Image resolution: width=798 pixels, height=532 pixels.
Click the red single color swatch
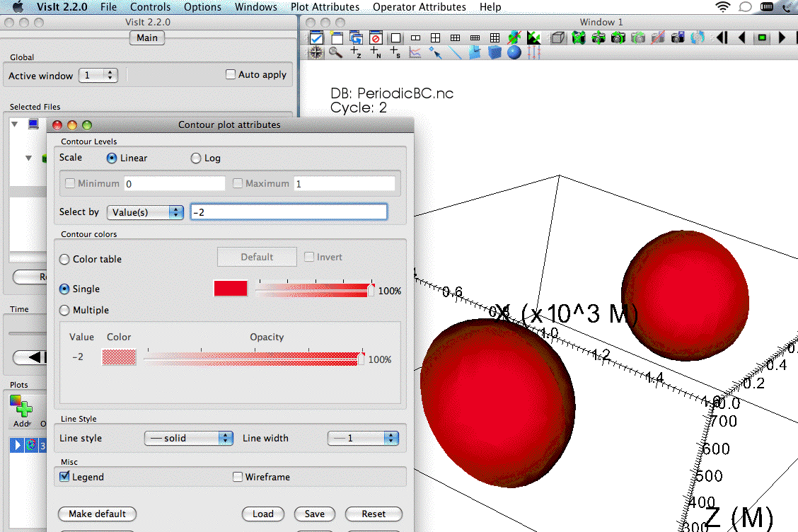(231, 289)
